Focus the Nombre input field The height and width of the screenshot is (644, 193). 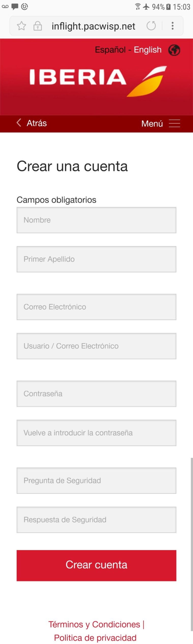click(96, 220)
